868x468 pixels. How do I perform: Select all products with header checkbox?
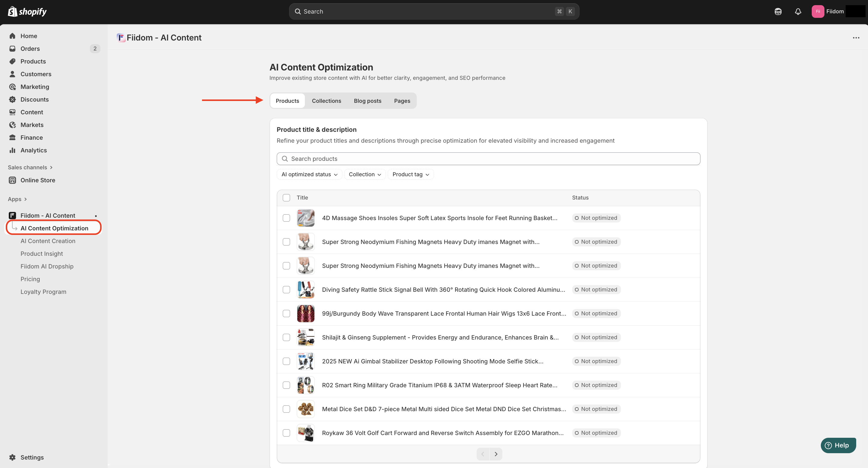[286, 197]
